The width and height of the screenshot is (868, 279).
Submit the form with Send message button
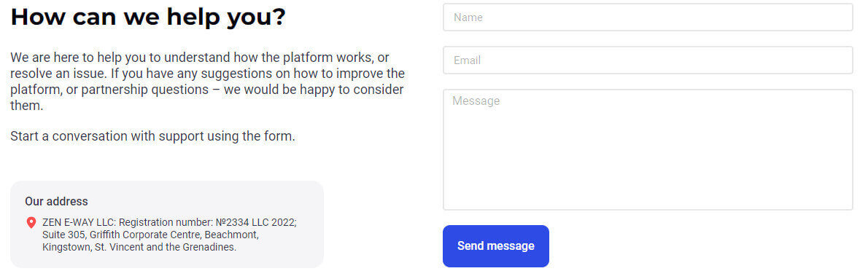(496, 245)
